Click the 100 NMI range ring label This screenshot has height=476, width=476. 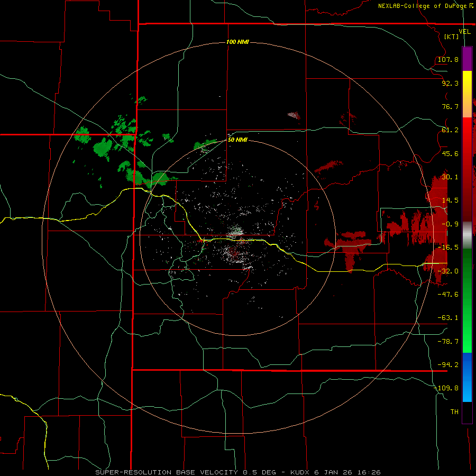coord(237,42)
